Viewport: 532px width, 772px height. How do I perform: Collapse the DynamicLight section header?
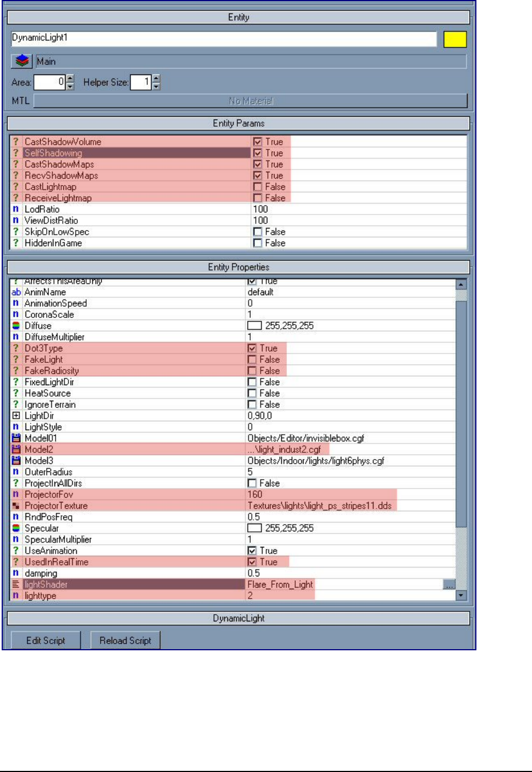coord(238,619)
